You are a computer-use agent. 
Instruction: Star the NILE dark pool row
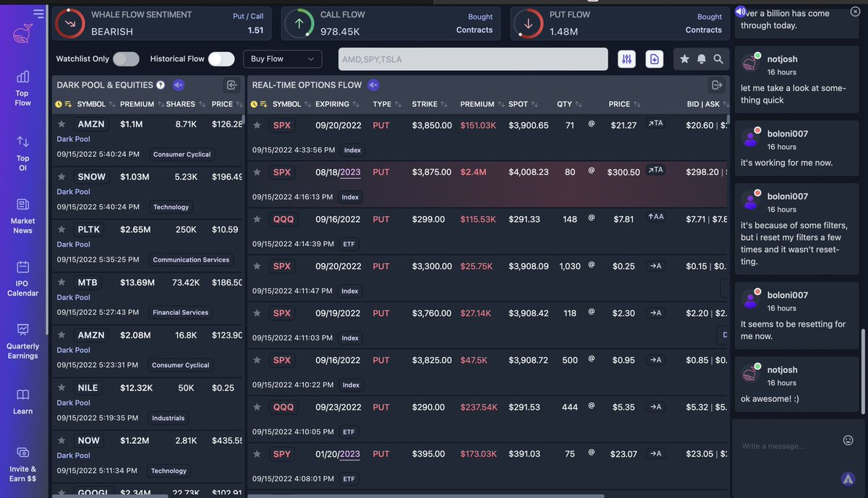[x=62, y=388]
